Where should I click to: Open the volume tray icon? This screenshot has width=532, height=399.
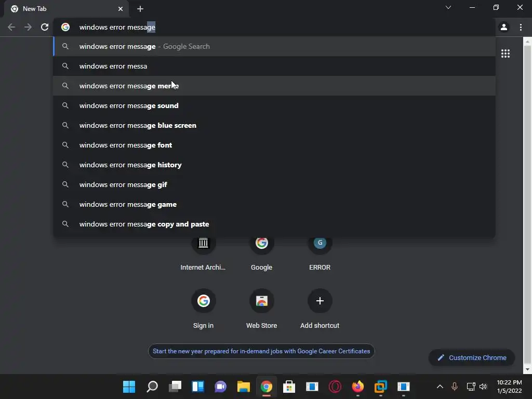tap(483, 387)
